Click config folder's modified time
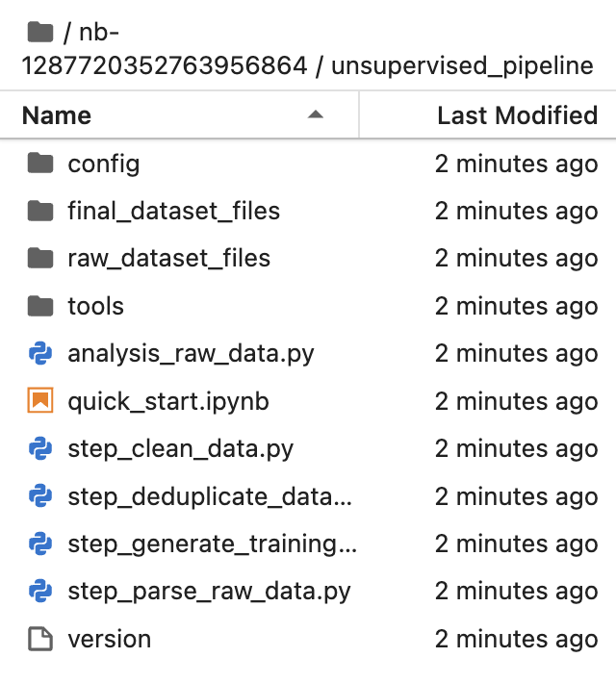This screenshot has width=616, height=683. [516, 164]
